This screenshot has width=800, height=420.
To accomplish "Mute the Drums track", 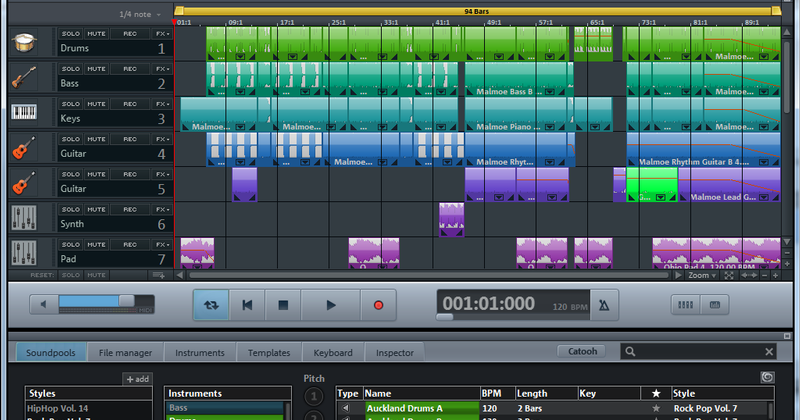I will coord(96,34).
